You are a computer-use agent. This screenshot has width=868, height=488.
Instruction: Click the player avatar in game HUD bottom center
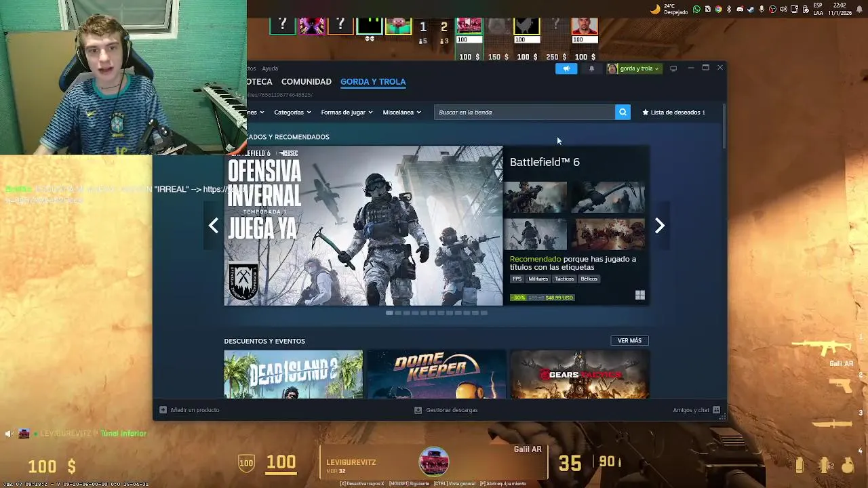click(x=434, y=462)
